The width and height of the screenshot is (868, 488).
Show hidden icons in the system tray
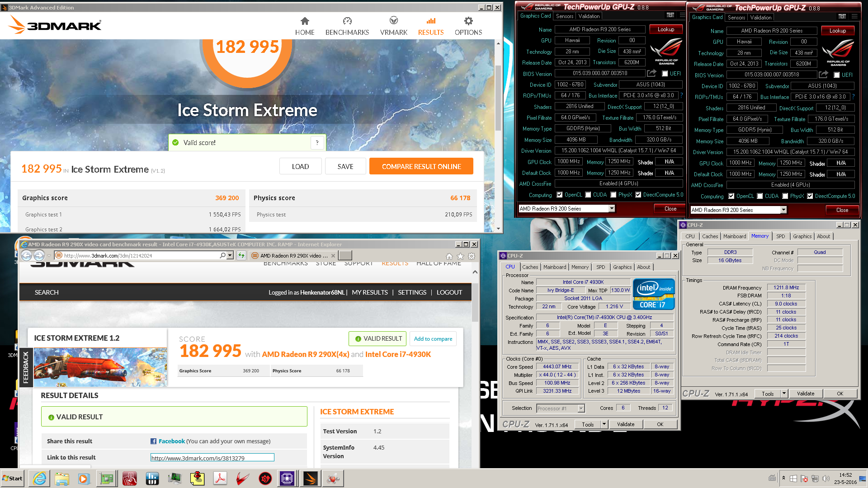click(x=784, y=478)
